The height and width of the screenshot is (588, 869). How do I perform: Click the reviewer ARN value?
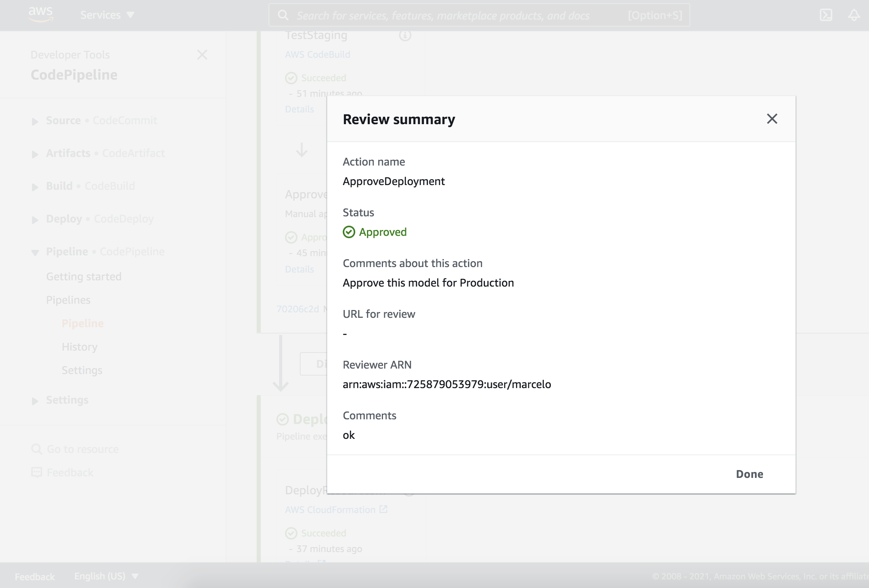pos(447,384)
